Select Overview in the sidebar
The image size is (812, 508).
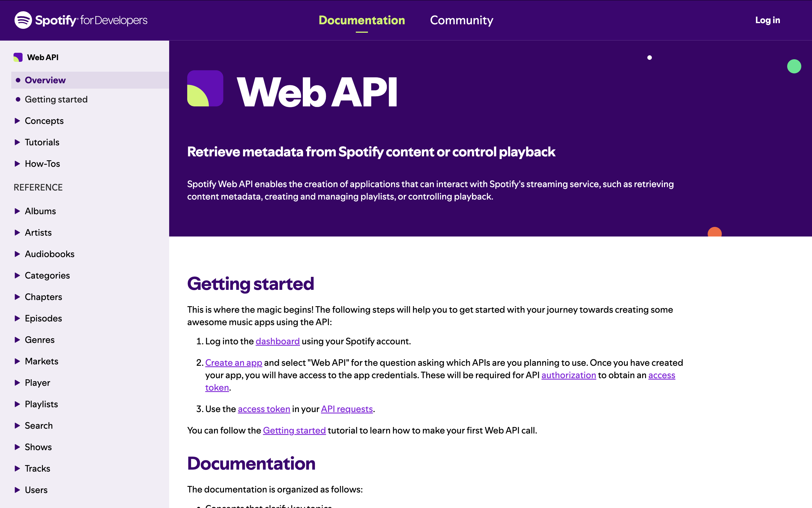coord(90,80)
